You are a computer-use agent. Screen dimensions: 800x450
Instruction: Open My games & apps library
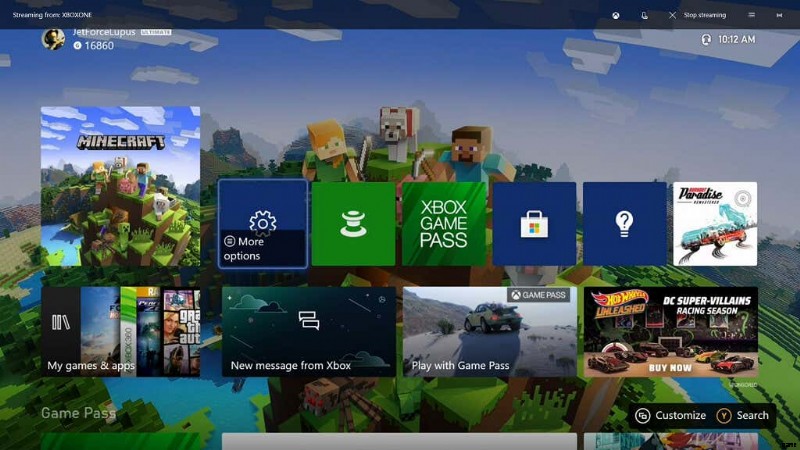tap(120, 332)
